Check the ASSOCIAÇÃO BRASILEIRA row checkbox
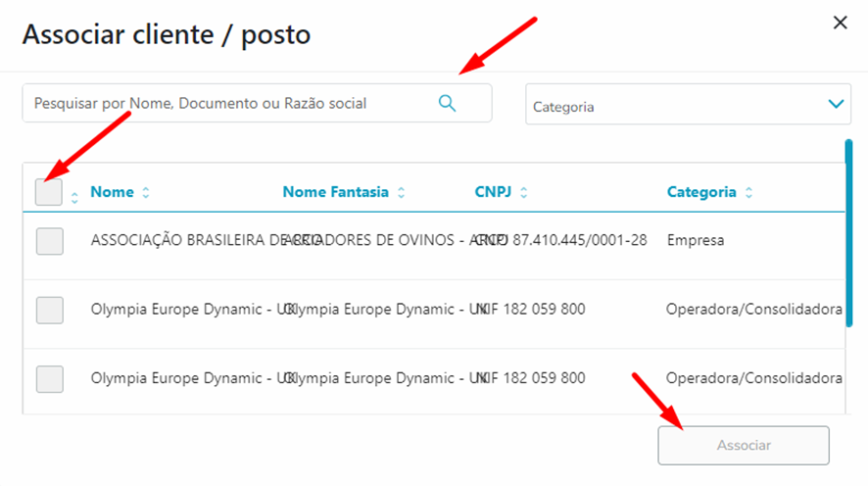The image size is (868, 486). click(x=50, y=241)
